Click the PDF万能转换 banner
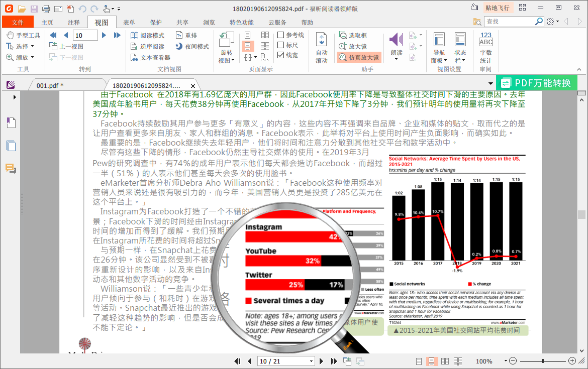 coord(537,83)
